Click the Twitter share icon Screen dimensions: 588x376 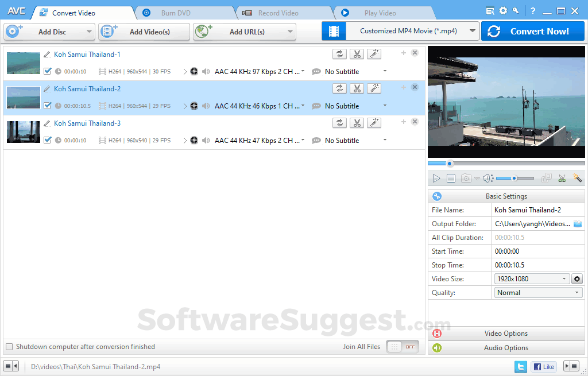[521, 366]
